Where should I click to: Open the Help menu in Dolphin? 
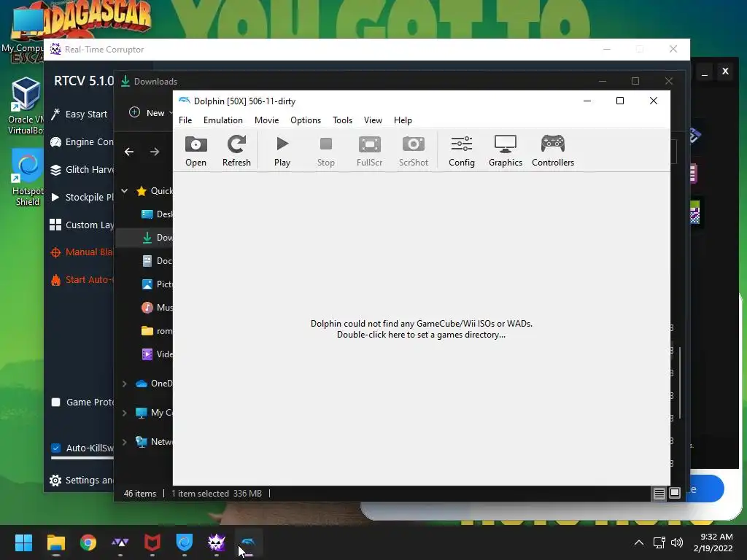click(403, 120)
